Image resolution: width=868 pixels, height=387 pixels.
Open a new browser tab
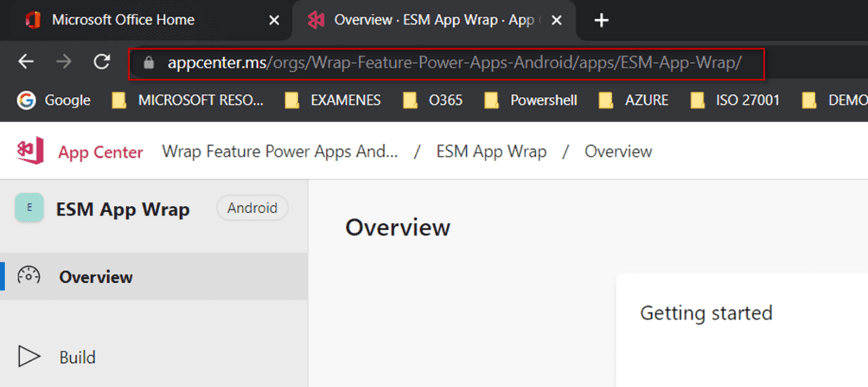(x=601, y=21)
